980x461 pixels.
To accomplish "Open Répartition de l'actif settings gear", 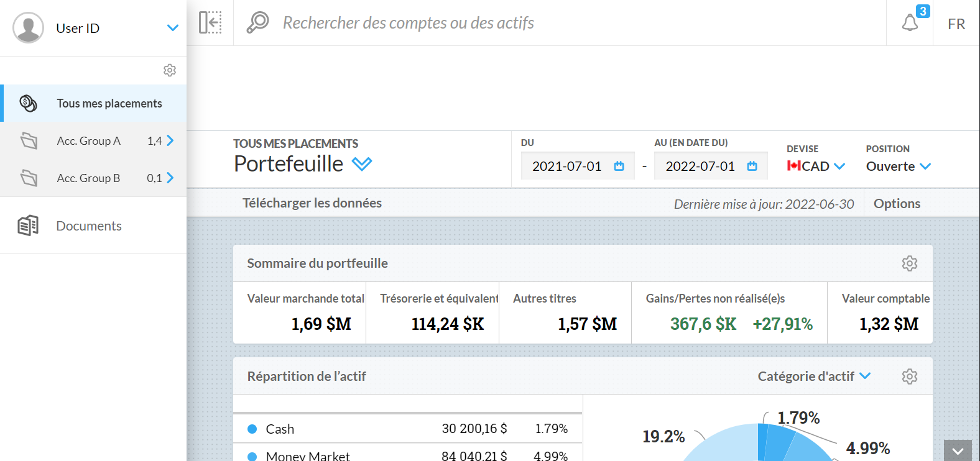I will [x=909, y=377].
